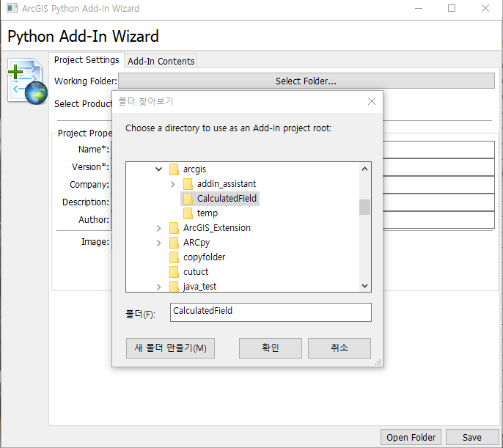Expand the ARCpy folder node
Image resolution: width=503 pixels, height=448 pixels.
pos(159,243)
